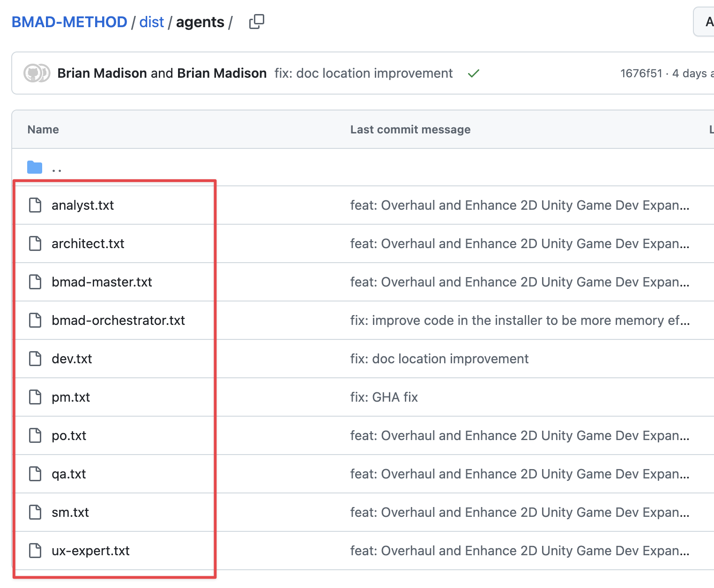Click the parent directory folder icon
Image resolution: width=714 pixels, height=588 pixels.
(35, 167)
